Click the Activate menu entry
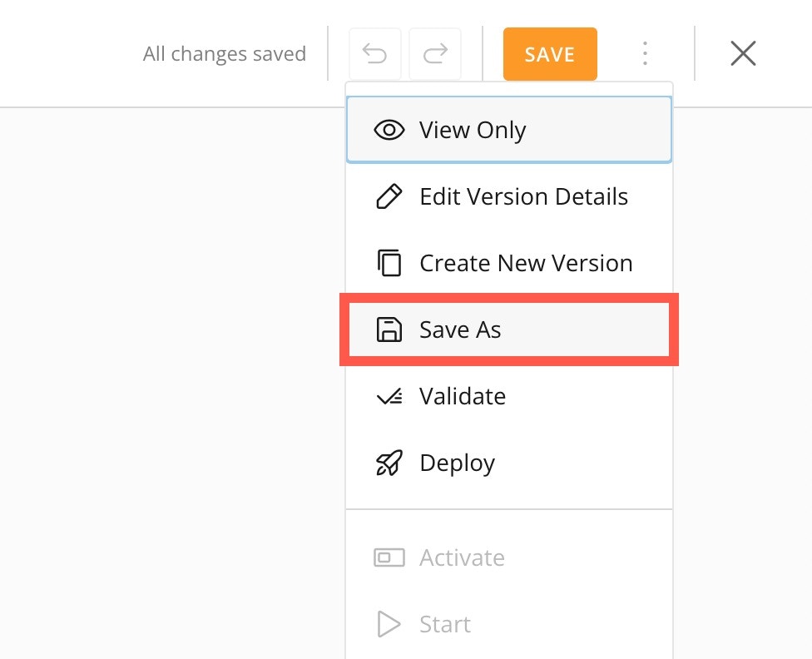Viewport: 812px width, 659px height. 509,557
